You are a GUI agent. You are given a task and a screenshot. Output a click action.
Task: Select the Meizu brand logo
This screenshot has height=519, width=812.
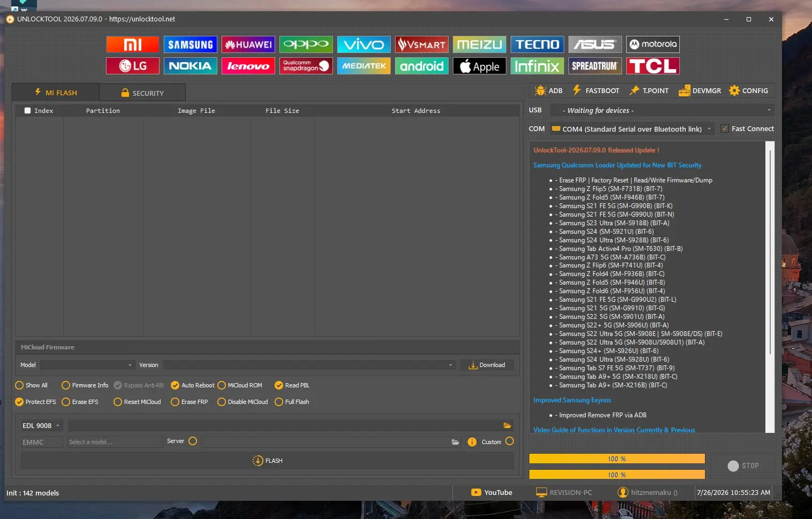pyautogui.click(x=480, y=44)
